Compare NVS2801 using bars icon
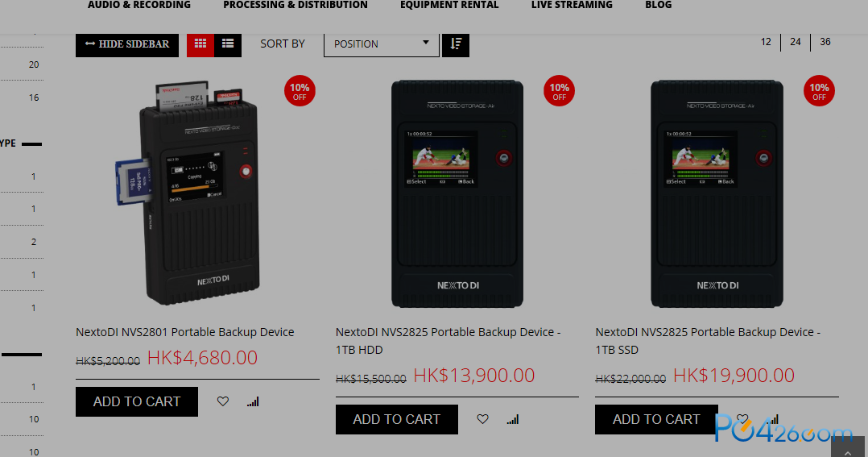The image size is (868, 457). pyautogui.click(x=253, y=401)
